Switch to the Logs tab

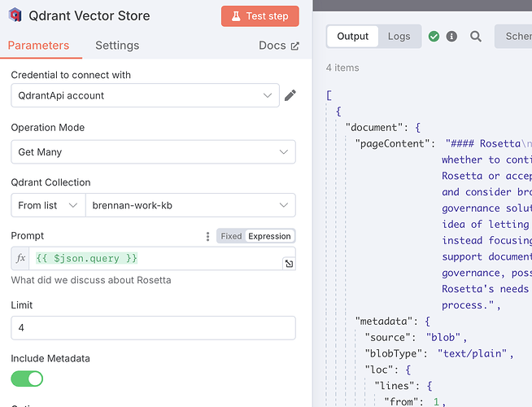tap(399, 36)
